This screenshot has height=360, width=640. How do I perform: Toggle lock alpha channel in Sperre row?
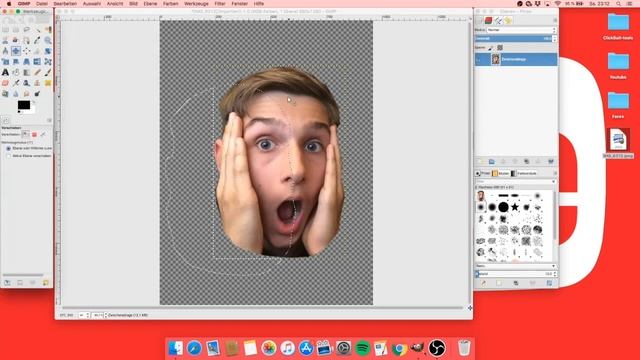pyautogui.click(x=500, y=48)
